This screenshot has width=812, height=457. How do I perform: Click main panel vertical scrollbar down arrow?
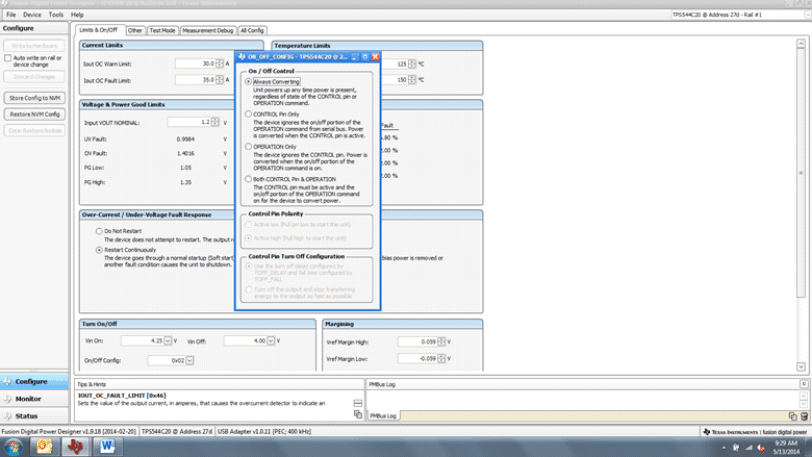coord(801,367)
